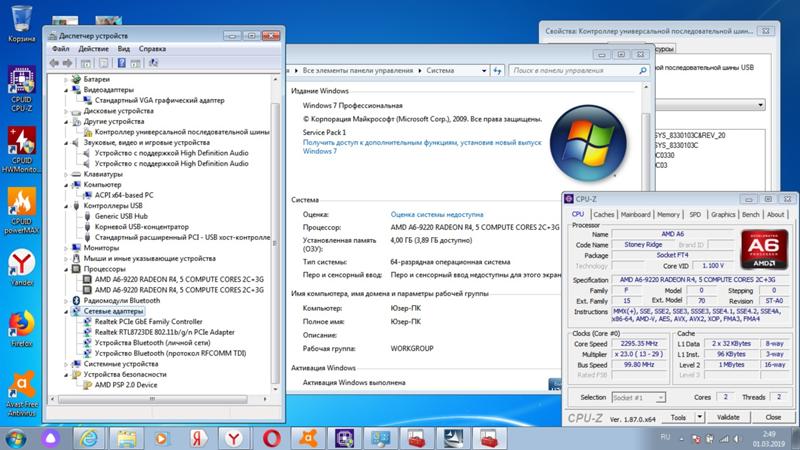Open the Файл menu in Device Manager
Screen dimensions: 800x450
point(61,48)
